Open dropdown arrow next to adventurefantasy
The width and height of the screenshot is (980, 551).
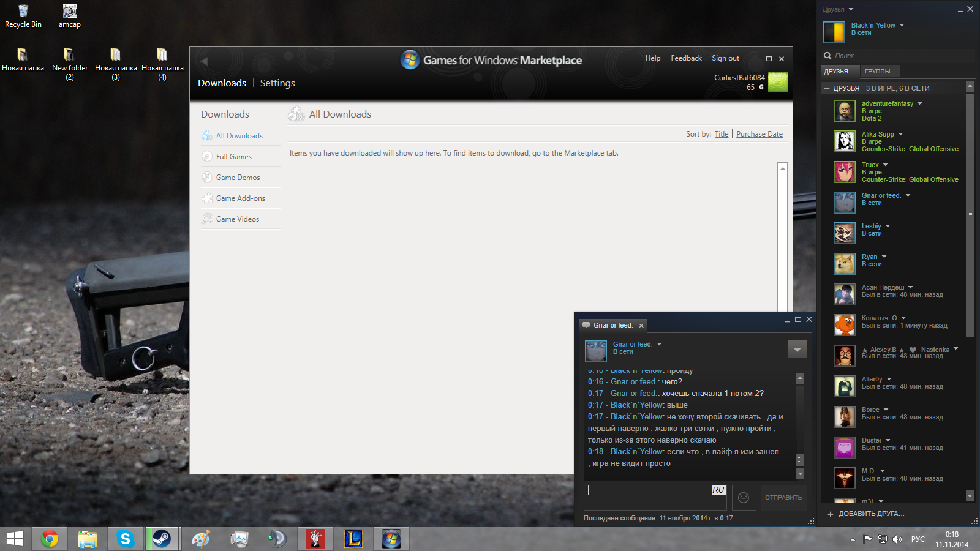point(919,103)
